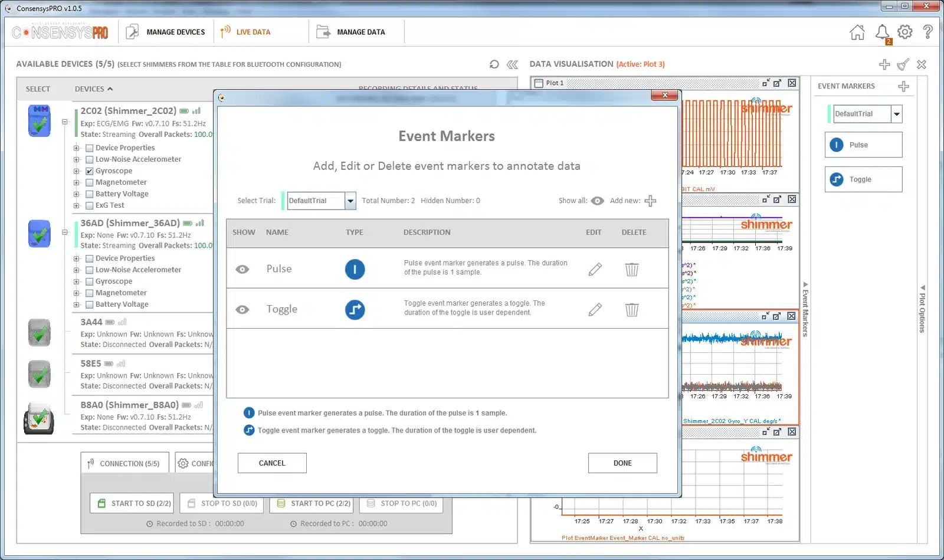
Task: Open the Connection (5/5) tab
Action: pyautogui.click(x=124, y=463)
